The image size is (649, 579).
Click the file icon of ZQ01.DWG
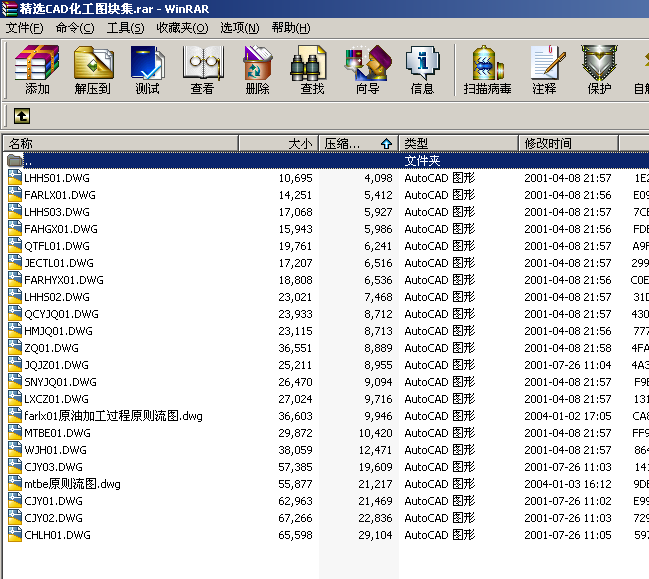click(15, 348)
